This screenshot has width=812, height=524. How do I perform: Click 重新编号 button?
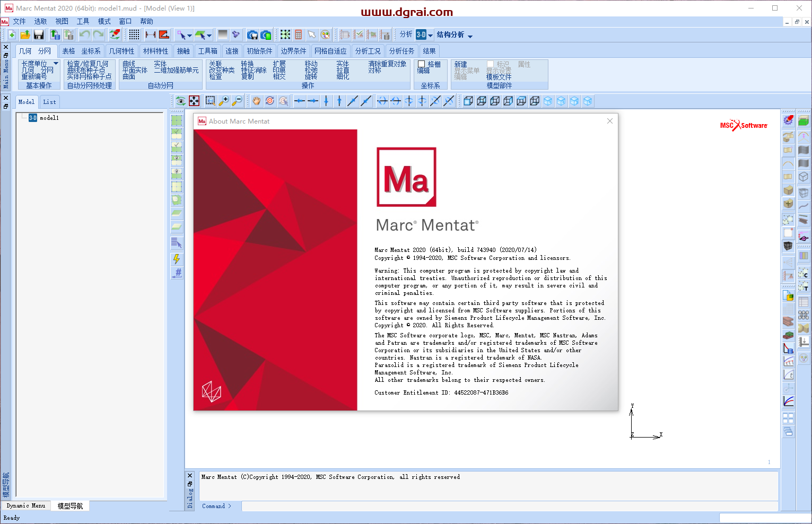click(x=34, y=76)
